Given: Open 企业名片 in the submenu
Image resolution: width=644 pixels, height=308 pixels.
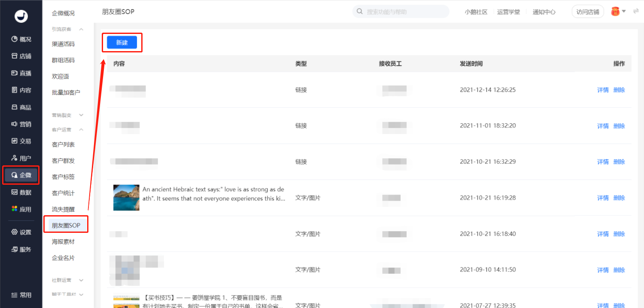Looking at the screenshot, I should 63,258.
